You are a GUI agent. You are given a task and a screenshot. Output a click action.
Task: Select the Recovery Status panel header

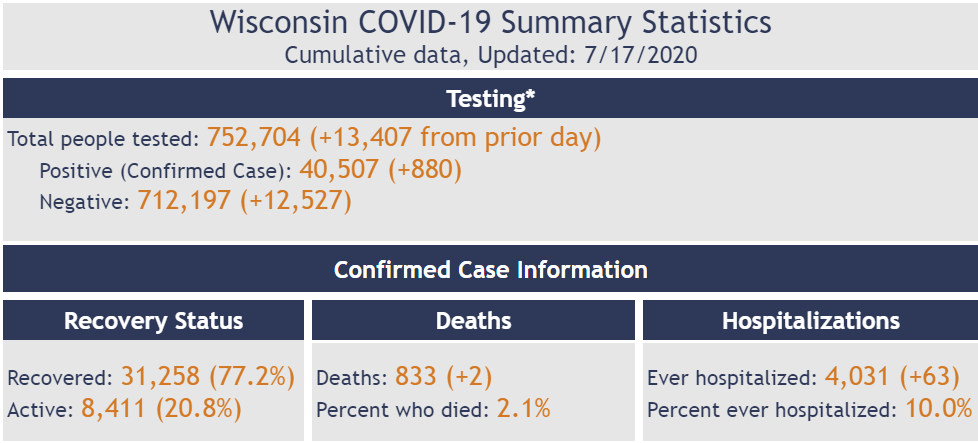tap(153, 321)
